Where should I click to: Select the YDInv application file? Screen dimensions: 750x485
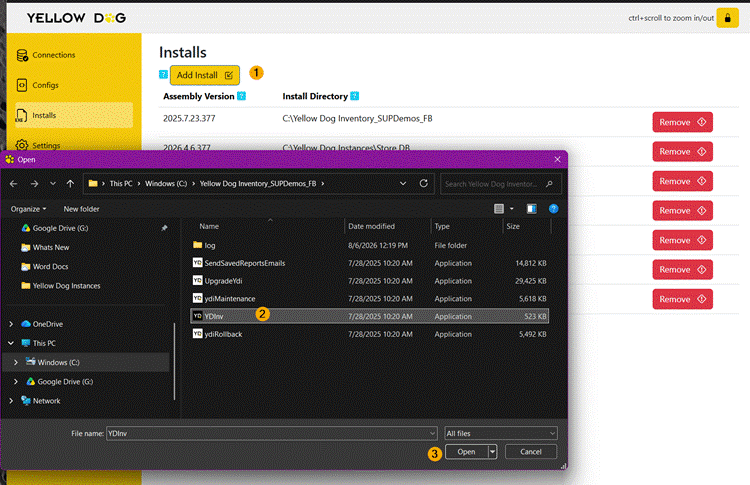point(369,316)
